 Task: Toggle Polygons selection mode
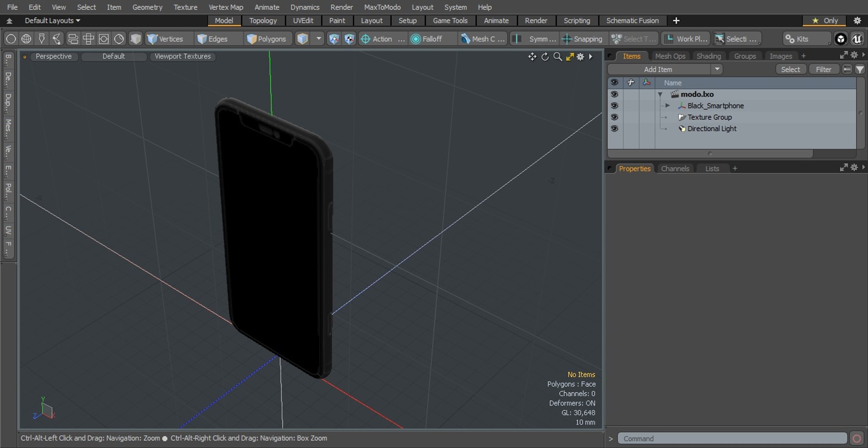pos(267,39)
